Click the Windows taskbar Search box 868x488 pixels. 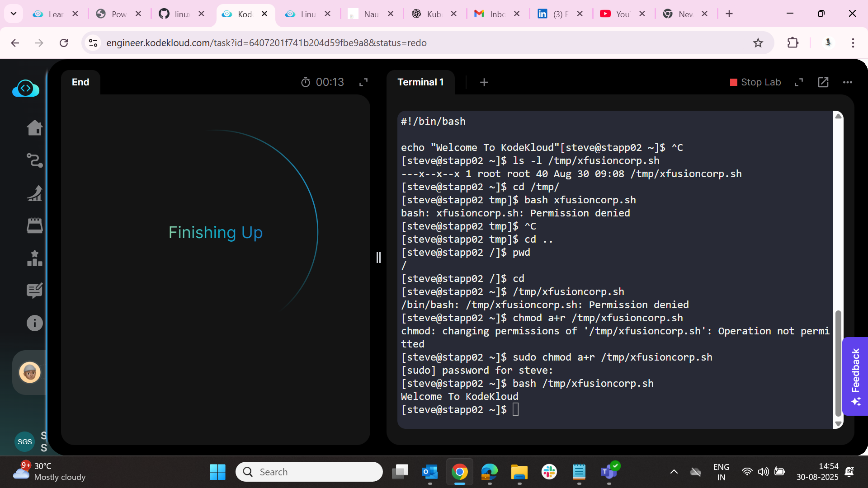[x=309, y=472]
